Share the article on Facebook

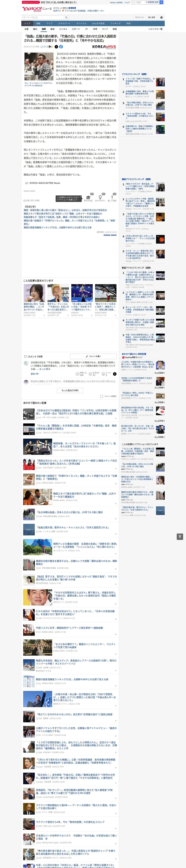(61, 47)
